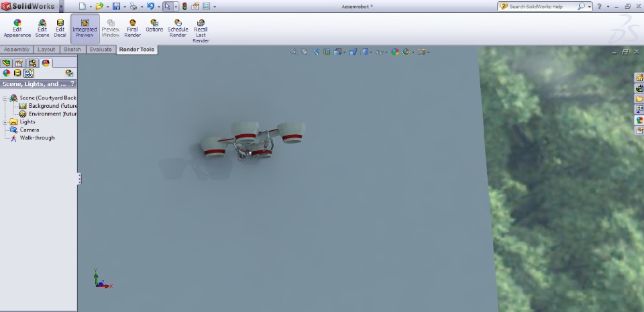
Task: Click the Section View icon
Action: (327, 52)
